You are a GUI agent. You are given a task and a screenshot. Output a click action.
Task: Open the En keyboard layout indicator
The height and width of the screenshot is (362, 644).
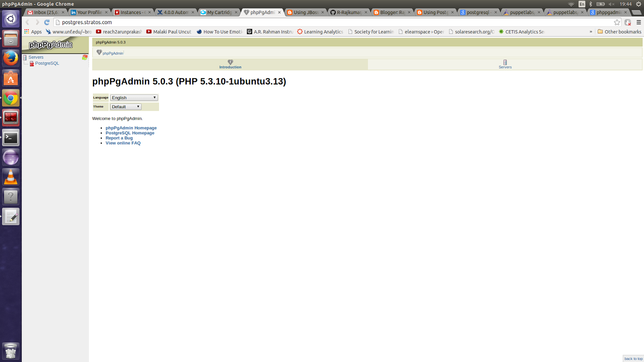coord(582,4)
